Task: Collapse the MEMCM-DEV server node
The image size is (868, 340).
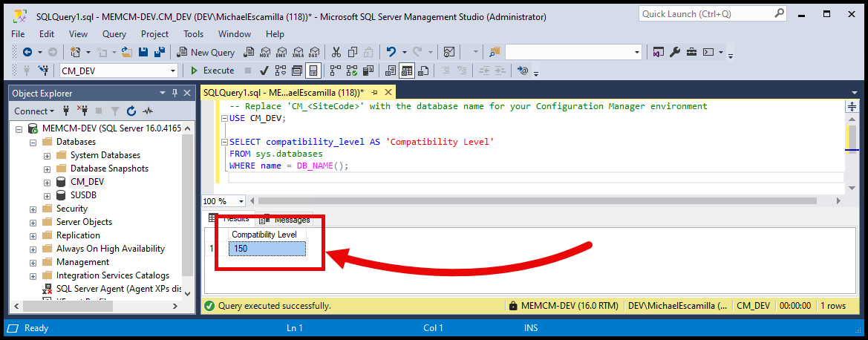Action: 19,129
